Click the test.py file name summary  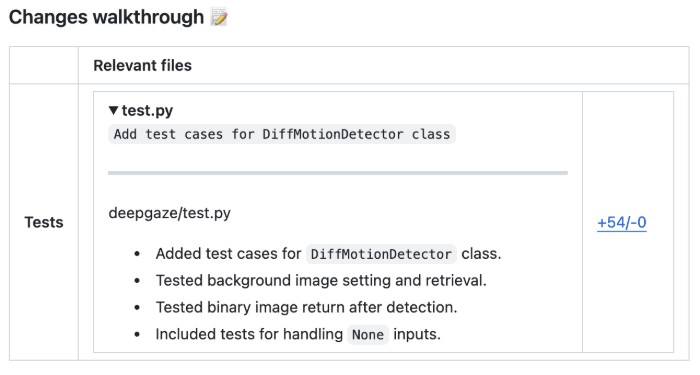[147, 110]
